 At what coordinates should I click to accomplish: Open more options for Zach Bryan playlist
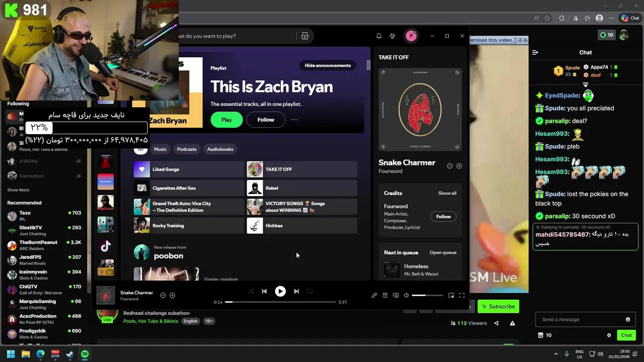[x=295, y=120]
